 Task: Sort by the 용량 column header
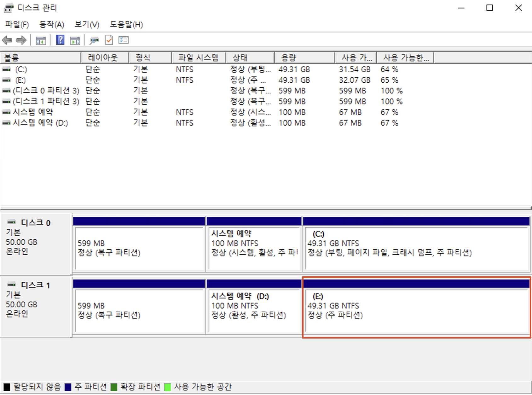(305, 58)
